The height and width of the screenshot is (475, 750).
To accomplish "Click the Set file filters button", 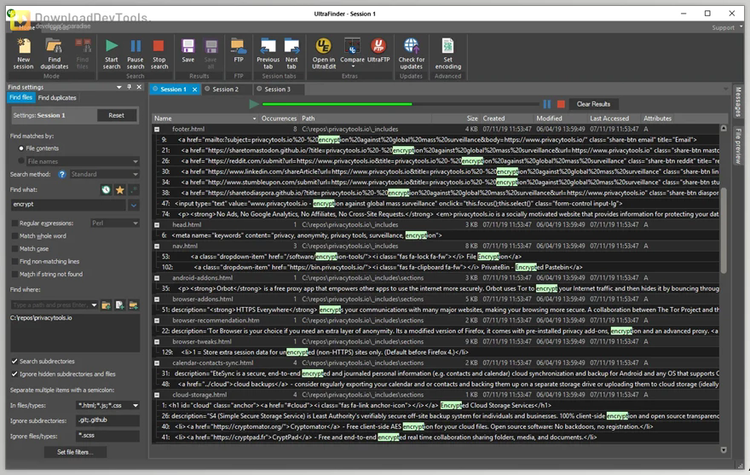I will coord(74,453).
